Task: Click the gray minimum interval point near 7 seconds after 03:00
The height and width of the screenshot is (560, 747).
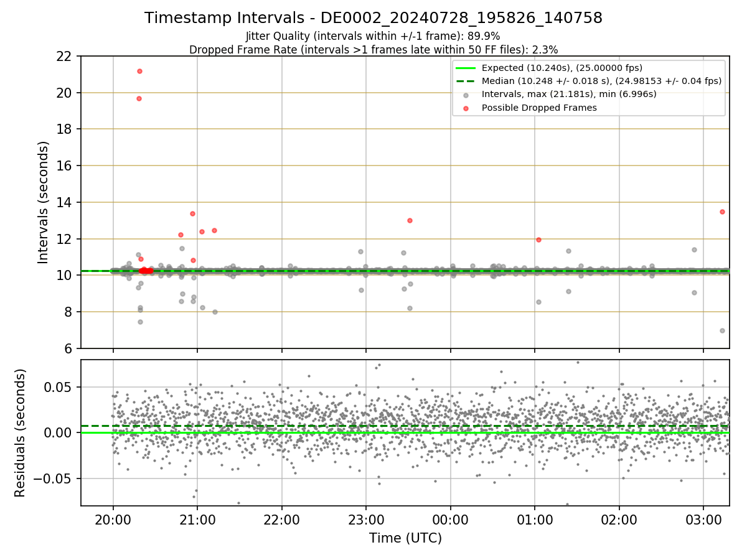Action: pyautogui.click(x=722, y=330)
